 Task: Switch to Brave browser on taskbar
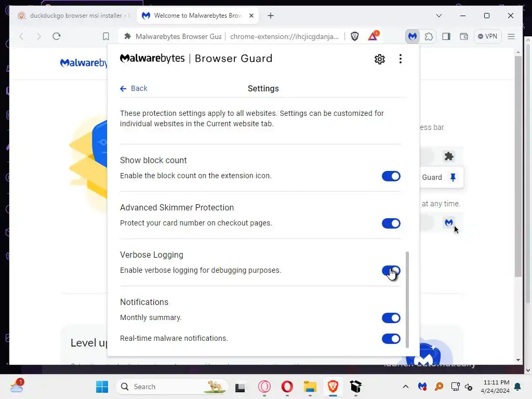333,387
